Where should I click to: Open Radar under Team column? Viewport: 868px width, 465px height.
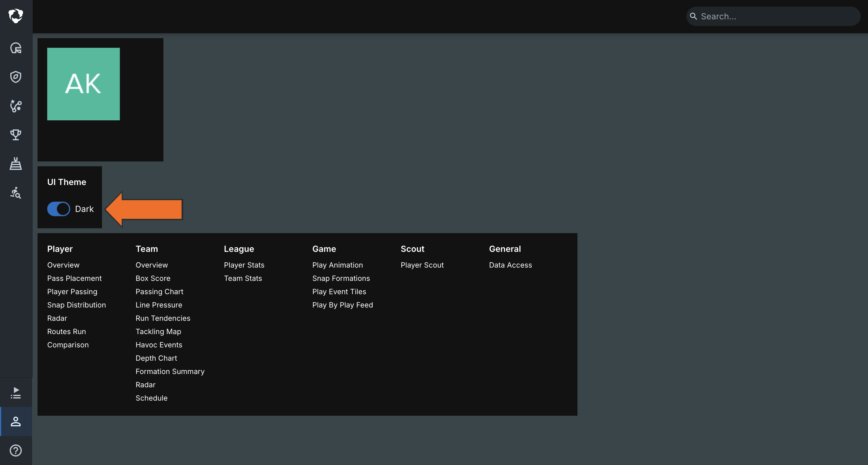[146, 385]
